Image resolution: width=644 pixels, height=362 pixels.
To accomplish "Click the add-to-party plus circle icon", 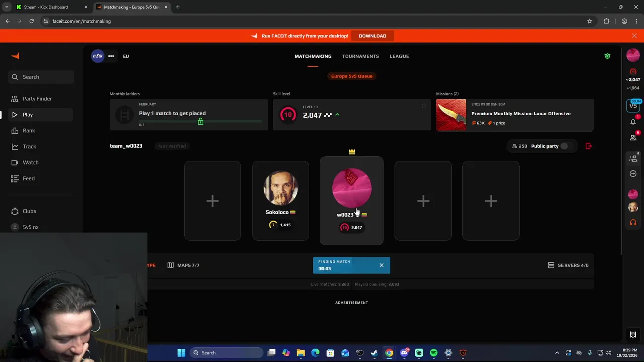I will (633, 174).
